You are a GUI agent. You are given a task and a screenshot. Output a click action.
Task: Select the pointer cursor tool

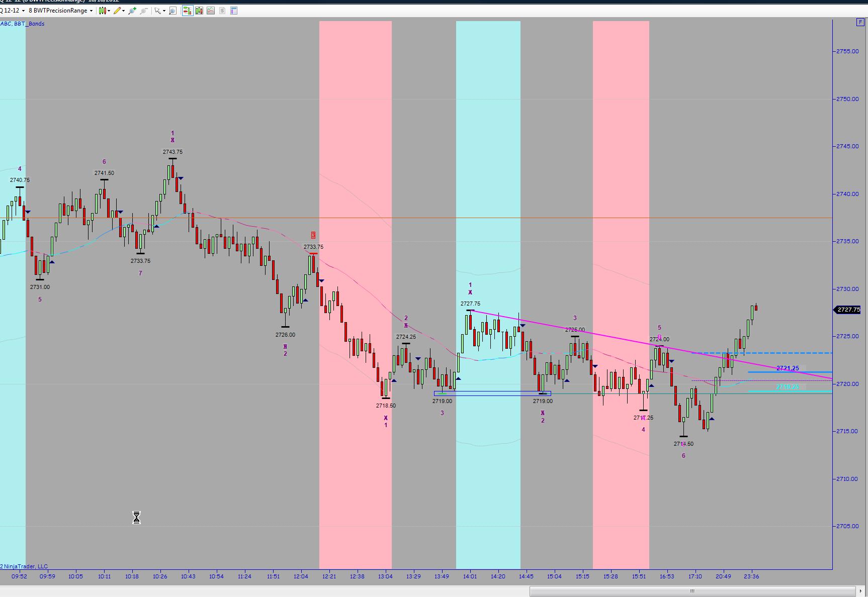(x=157, y=11)
